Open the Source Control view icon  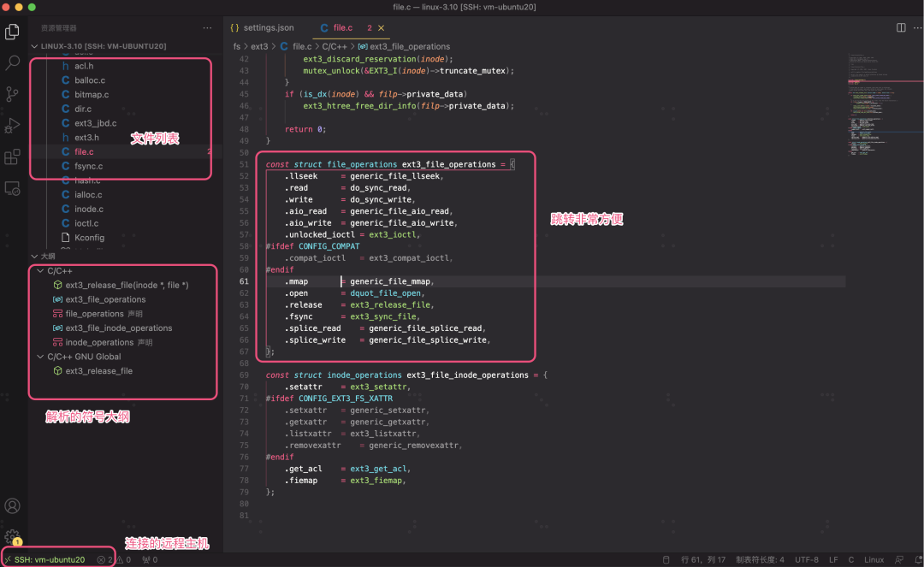tap(13, 94)
